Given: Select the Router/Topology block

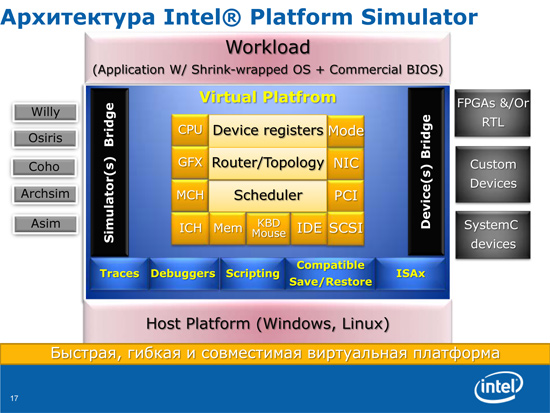Looking at the screenshot, I should pyautogui.click(x=268, y=163).
